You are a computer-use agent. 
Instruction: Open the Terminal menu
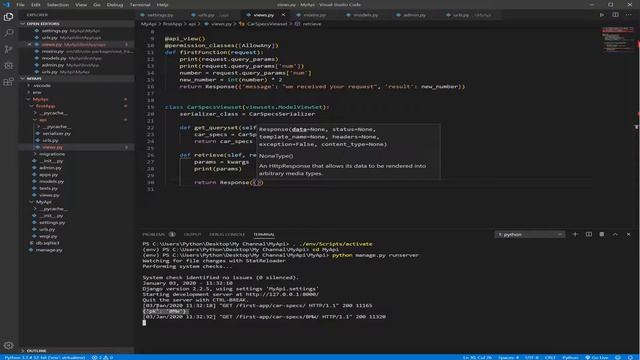coord(140,4)
